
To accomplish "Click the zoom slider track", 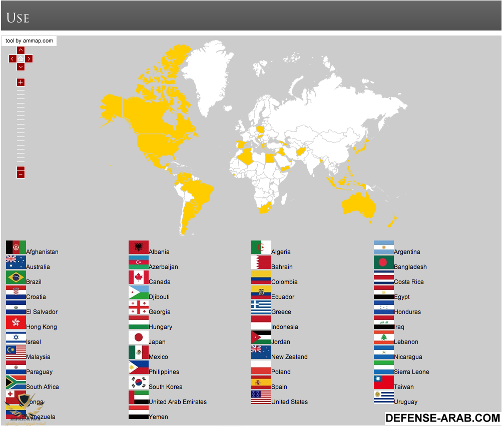I will click(21, 127).
